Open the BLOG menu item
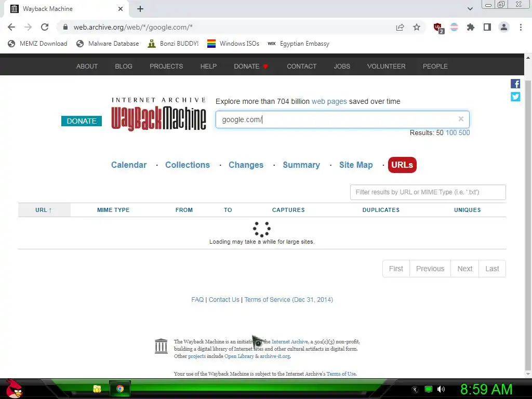This screenshot has width=532, height=399. coord(124,66)
